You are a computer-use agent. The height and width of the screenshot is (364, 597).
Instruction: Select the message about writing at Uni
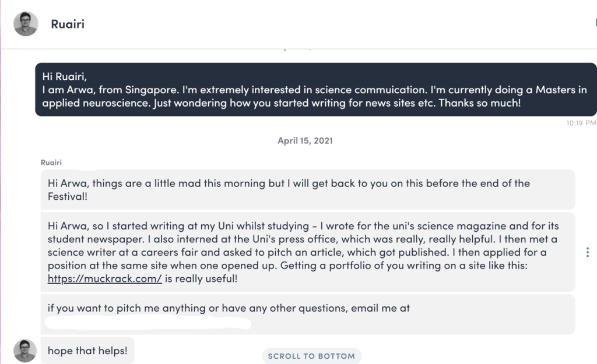[307, 252]
